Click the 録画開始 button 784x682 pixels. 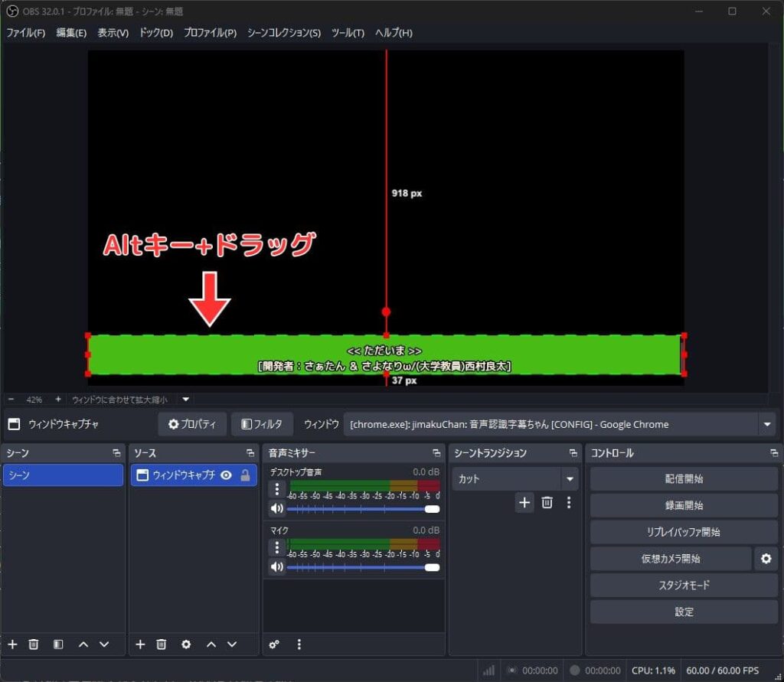[684, 505]
